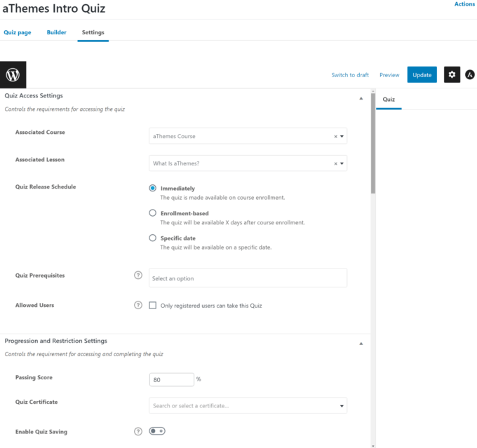Click the Preview link
Screen dimensions: 477x448
pos(389,75)
